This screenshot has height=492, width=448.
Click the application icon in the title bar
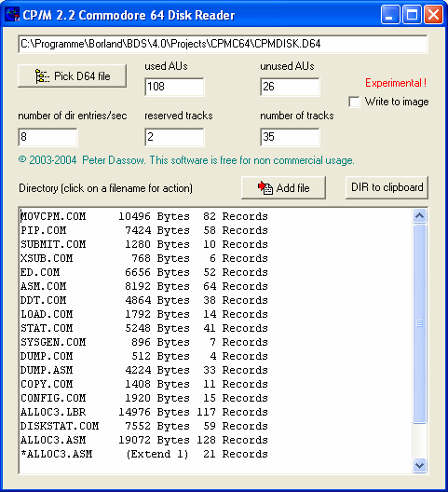tap(12, 14)
